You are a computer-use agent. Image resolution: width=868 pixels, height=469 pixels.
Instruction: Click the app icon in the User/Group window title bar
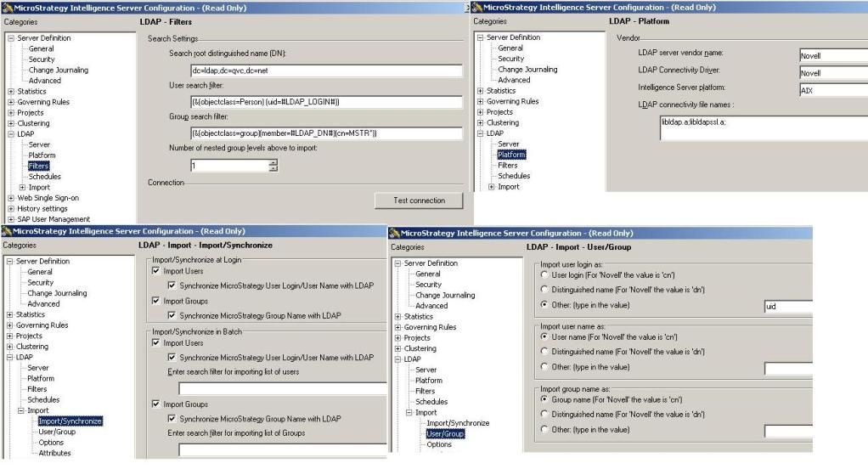(394, 233)
